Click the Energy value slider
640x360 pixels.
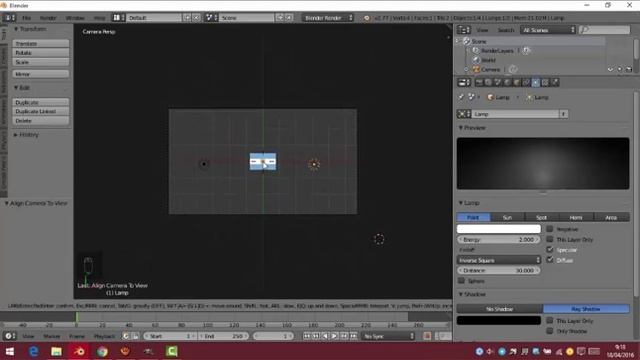[x=499, y=240]
